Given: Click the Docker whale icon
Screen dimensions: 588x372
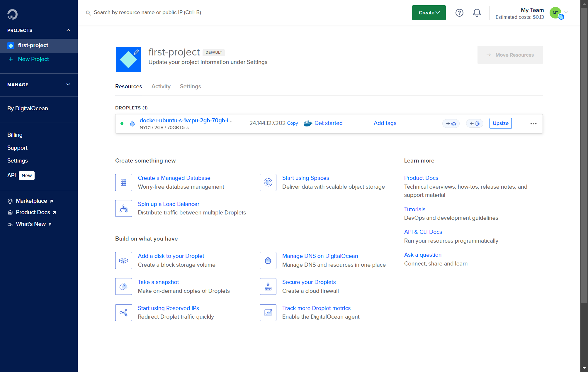Looking at the screenshot, I should [308, 123].
